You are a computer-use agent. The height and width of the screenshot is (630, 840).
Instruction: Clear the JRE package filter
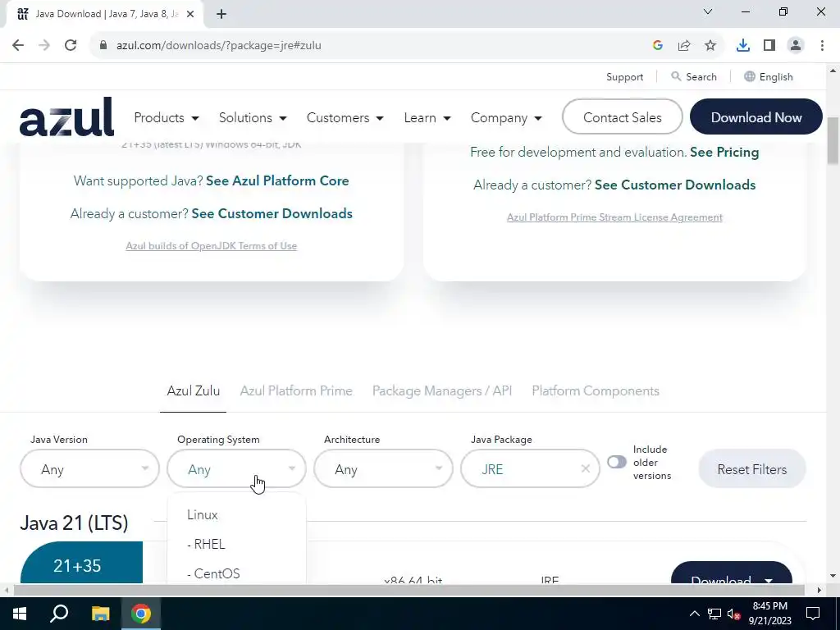point(586,468)
